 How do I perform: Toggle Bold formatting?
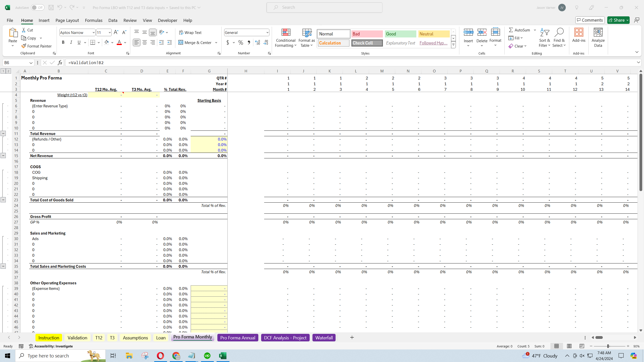(x=63, y=42)
